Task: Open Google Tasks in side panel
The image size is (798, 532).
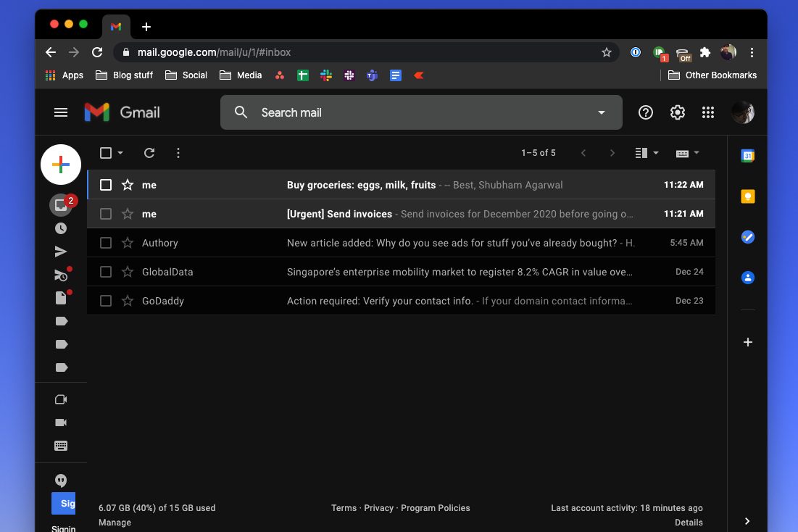Action: [747, 237]
